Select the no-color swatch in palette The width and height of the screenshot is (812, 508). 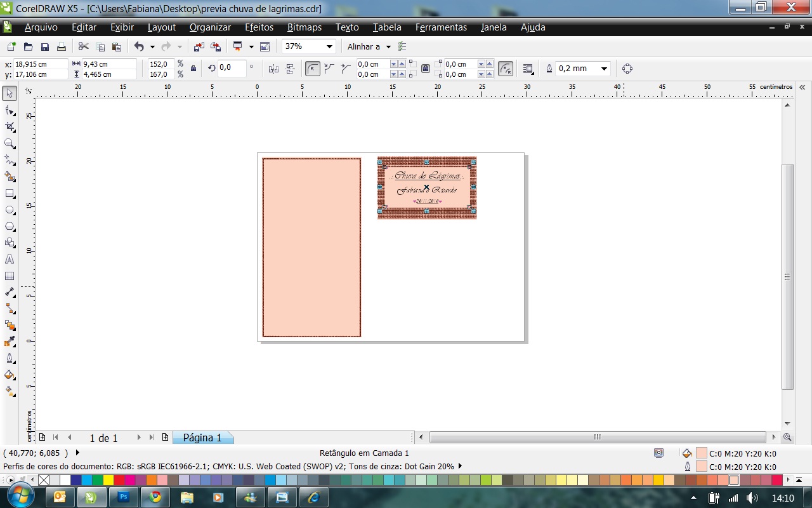(x=44, y=480)
